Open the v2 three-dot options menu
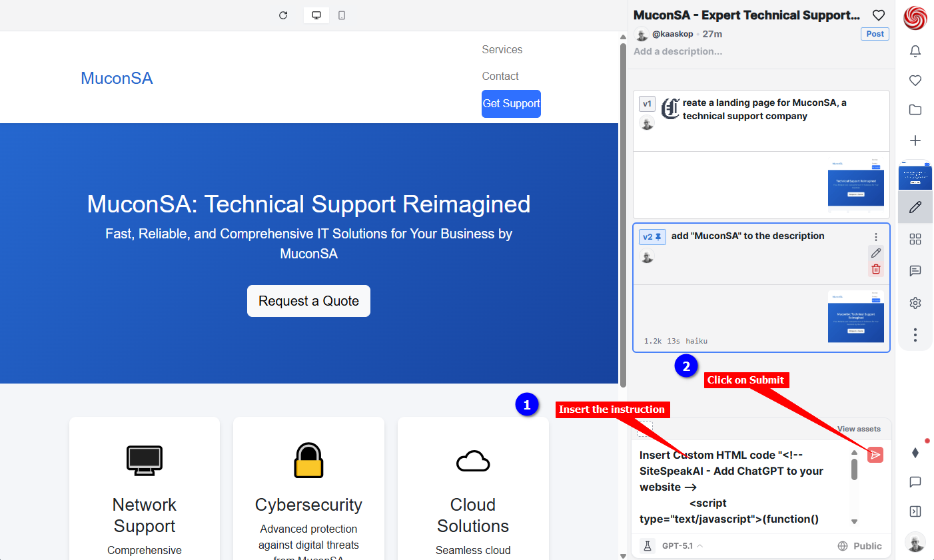This screenshot has height=560, width=934. [875, 237]
